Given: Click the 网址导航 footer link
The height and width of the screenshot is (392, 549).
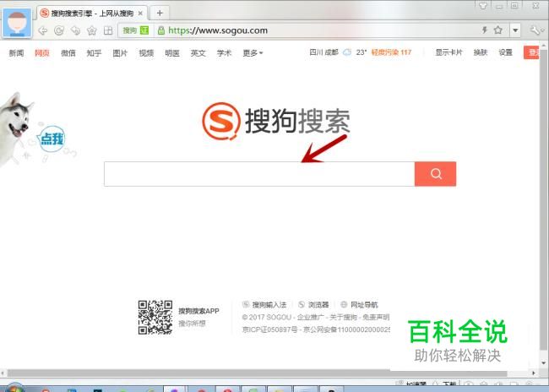Looking at the screenshot, I should [364, 305].
